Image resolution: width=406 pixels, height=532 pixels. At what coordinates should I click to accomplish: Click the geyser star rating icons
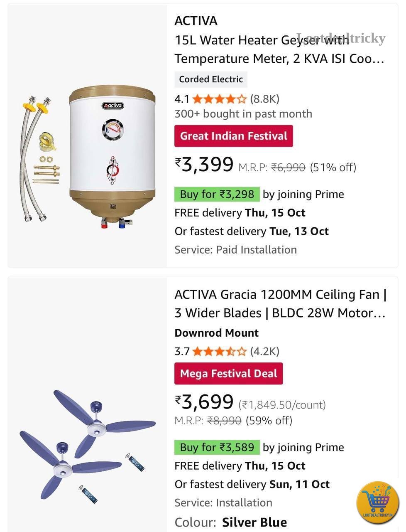tap(220, 99)
